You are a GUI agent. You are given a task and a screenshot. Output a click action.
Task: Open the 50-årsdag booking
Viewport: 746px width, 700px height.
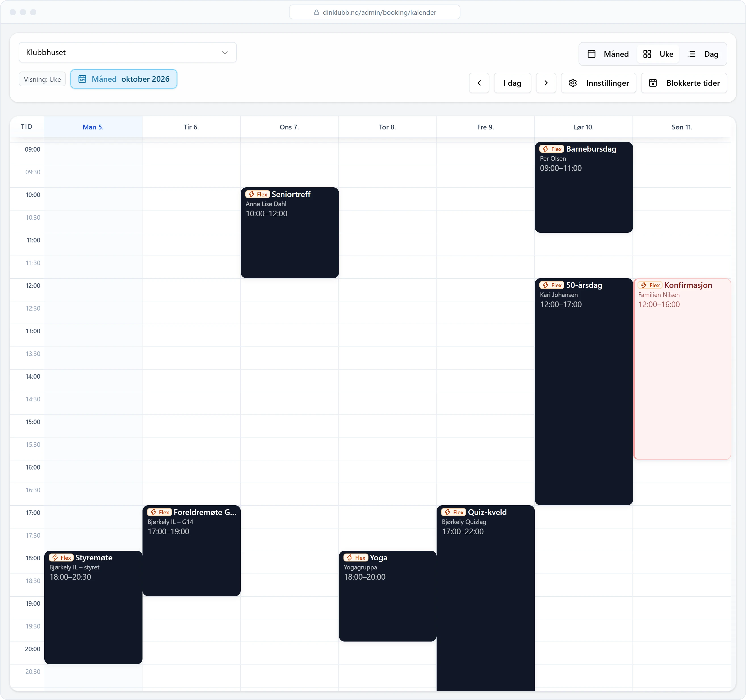(584, 391)
